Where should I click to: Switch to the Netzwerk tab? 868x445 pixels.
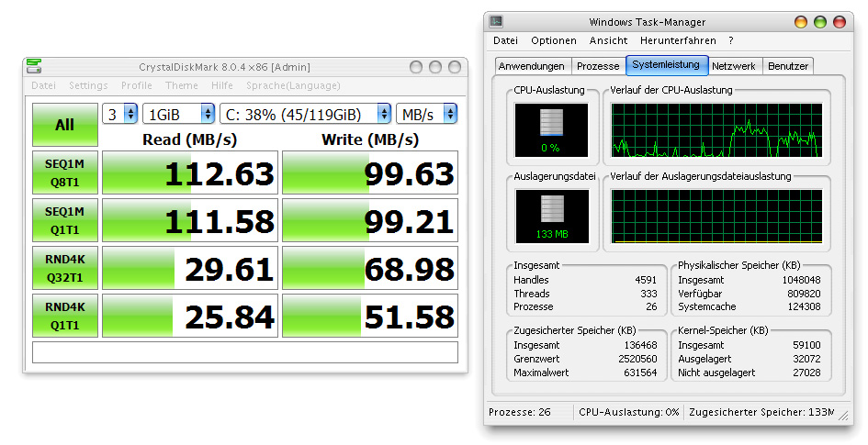coord(734,66)
